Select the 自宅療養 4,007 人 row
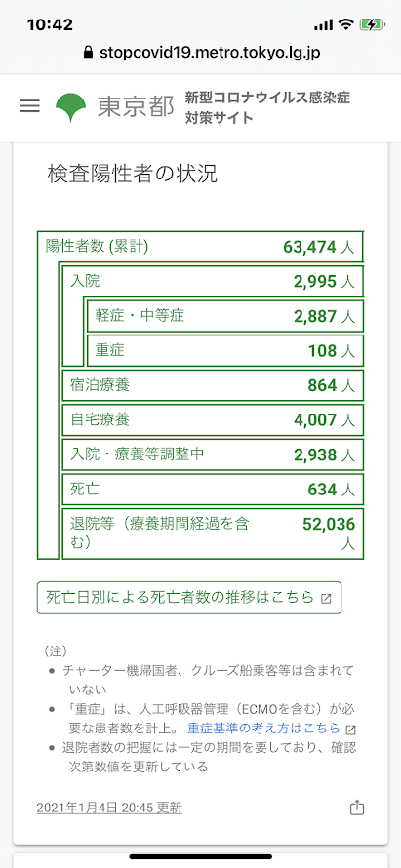Image resolution: width=401 pixels, height=868 pixels. pos(213,419)
